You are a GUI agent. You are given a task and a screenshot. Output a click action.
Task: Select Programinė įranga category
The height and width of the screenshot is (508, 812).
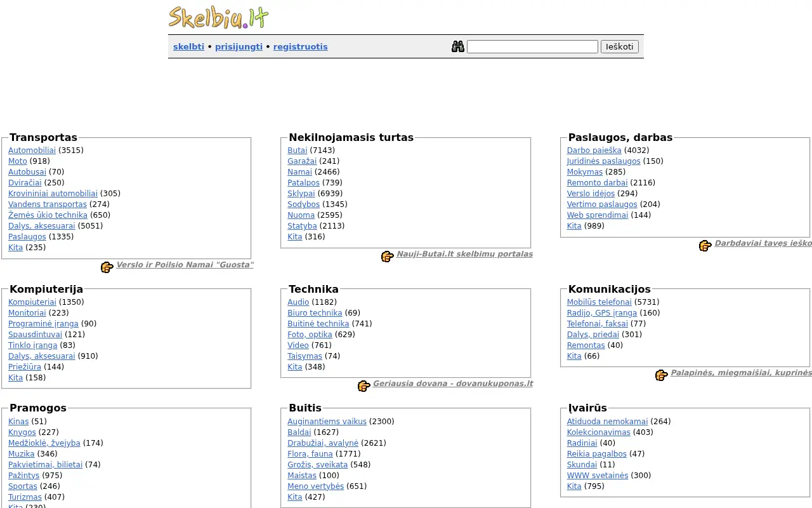44,324
